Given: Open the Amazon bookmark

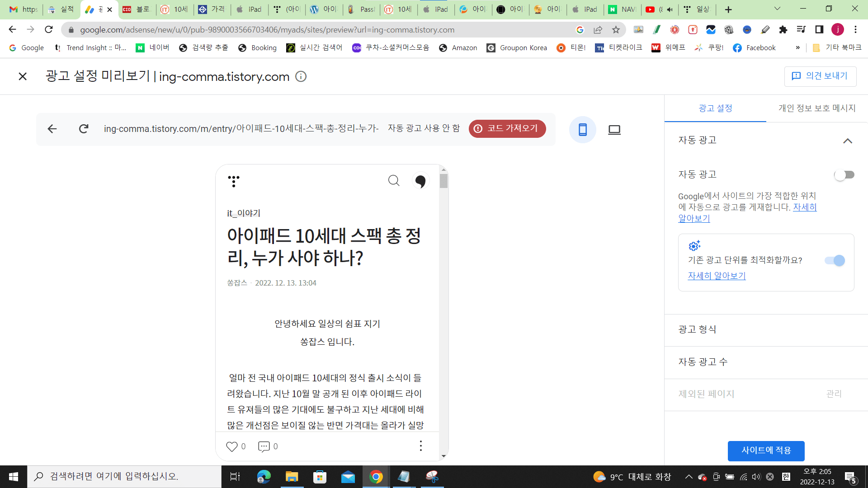Looking at the screenshot, I should tap(458, 48).
